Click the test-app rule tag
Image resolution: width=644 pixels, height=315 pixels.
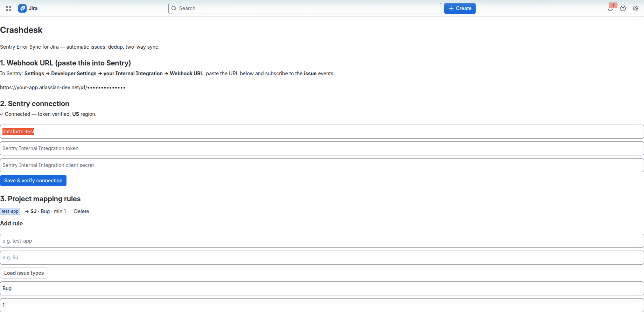pos(10,211)
